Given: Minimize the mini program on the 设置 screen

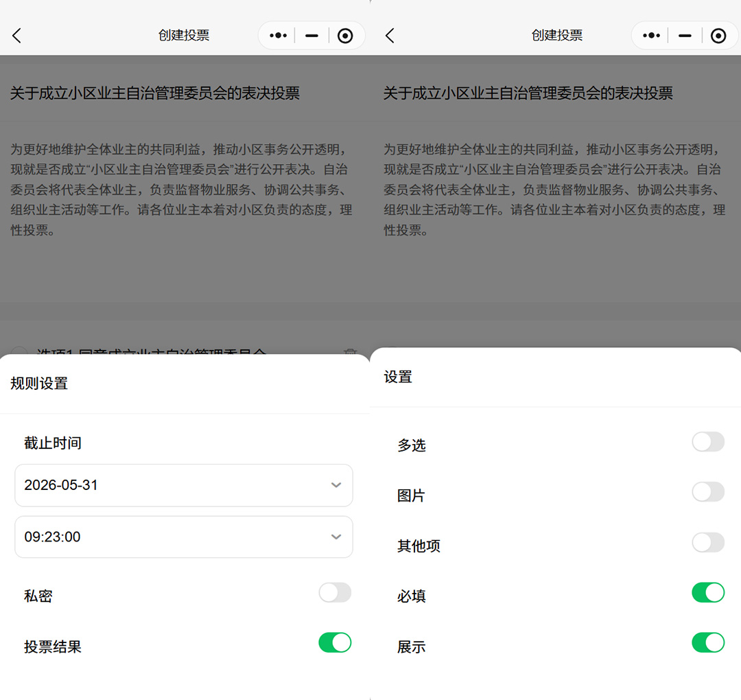Looking at the screenshot, I should [x=685, y=36].
